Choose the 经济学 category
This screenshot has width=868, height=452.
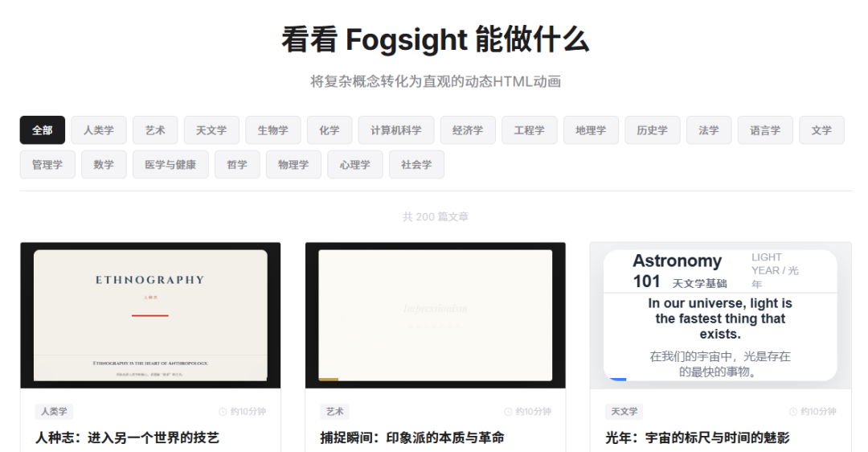click(468, 130)
